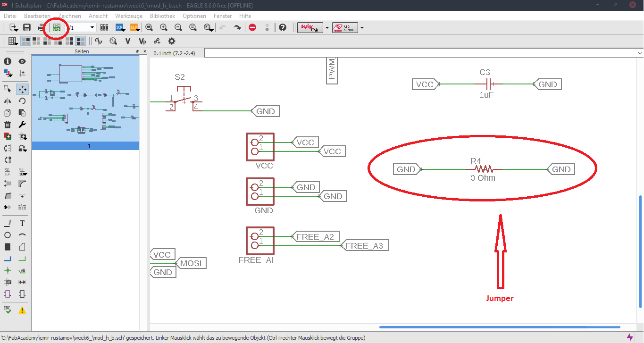Select the Change wrench tool
This screenshot has height=343, width=644.
click(22, 125)
